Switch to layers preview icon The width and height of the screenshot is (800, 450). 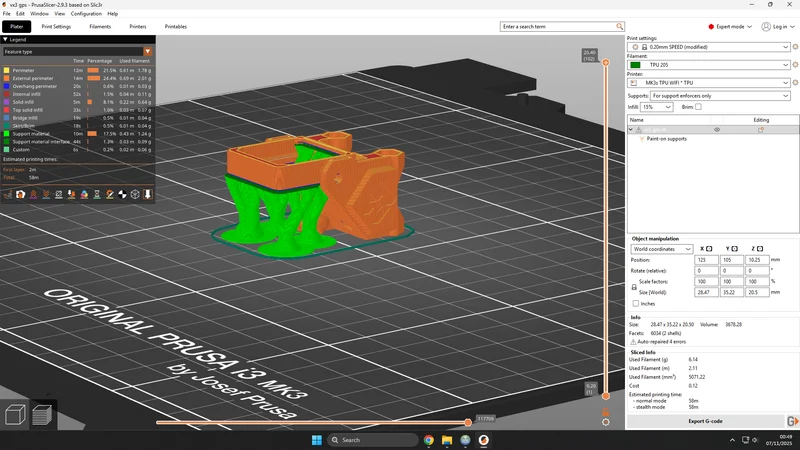click(42, 415)
